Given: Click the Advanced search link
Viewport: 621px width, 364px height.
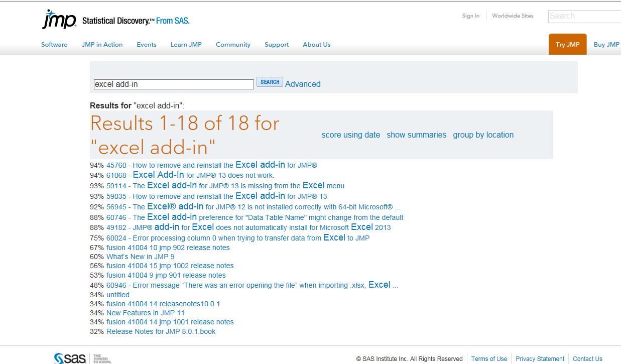Looking at the screenshot, I should (303, 84).
